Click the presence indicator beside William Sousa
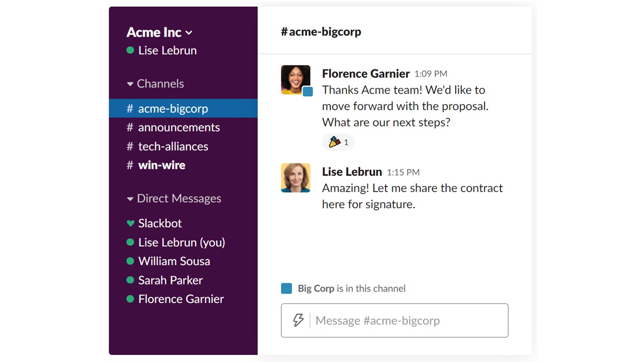This screenshot has height=362, width=644. tap(130, 261)
